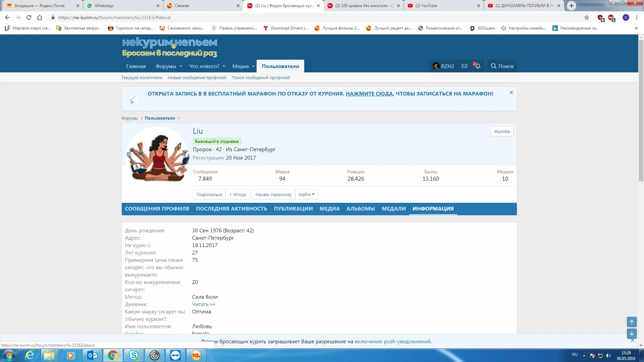Open the diary link Читать »»
644x362 pixels.
204,304
